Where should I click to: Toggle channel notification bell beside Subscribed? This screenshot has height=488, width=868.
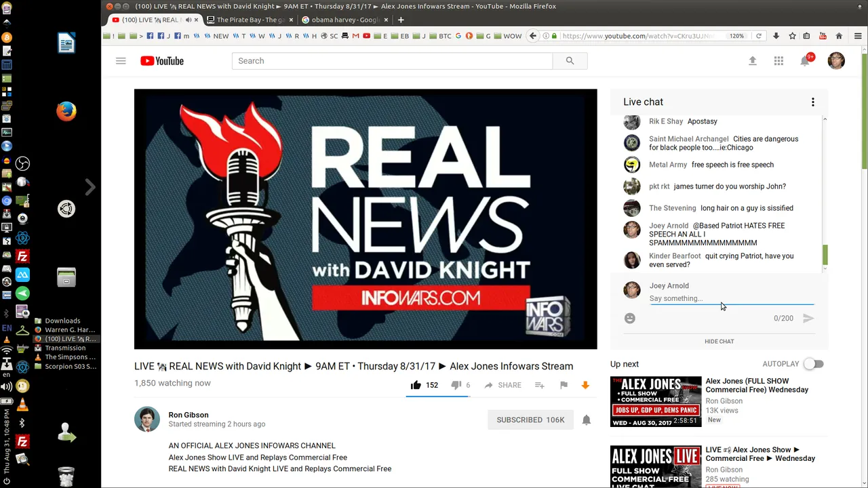click(x=587, y=420)
